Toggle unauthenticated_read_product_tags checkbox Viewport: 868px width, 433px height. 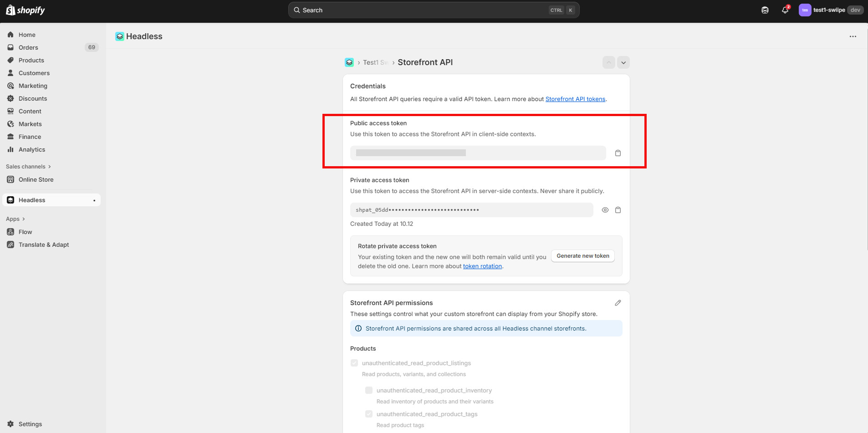pyautogui.click(x=369, y=414)
